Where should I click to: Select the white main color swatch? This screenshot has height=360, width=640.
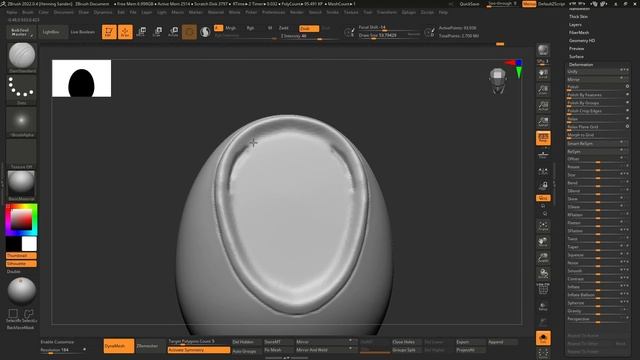coord(29,244)
